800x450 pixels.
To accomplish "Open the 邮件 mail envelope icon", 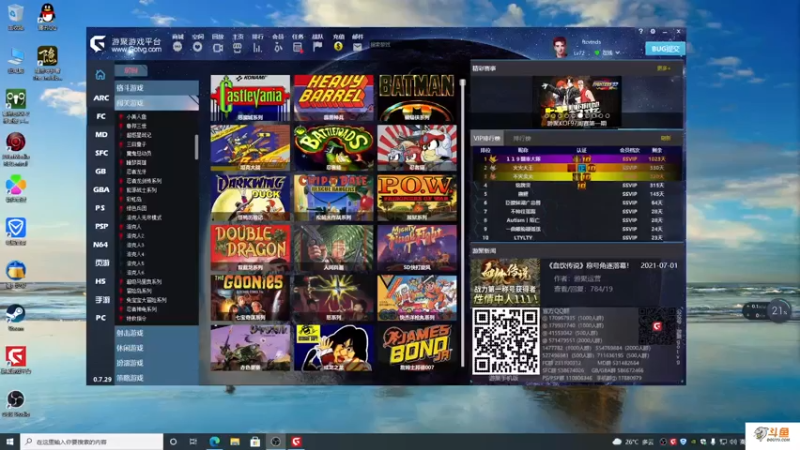I will (x=357, y=47).
